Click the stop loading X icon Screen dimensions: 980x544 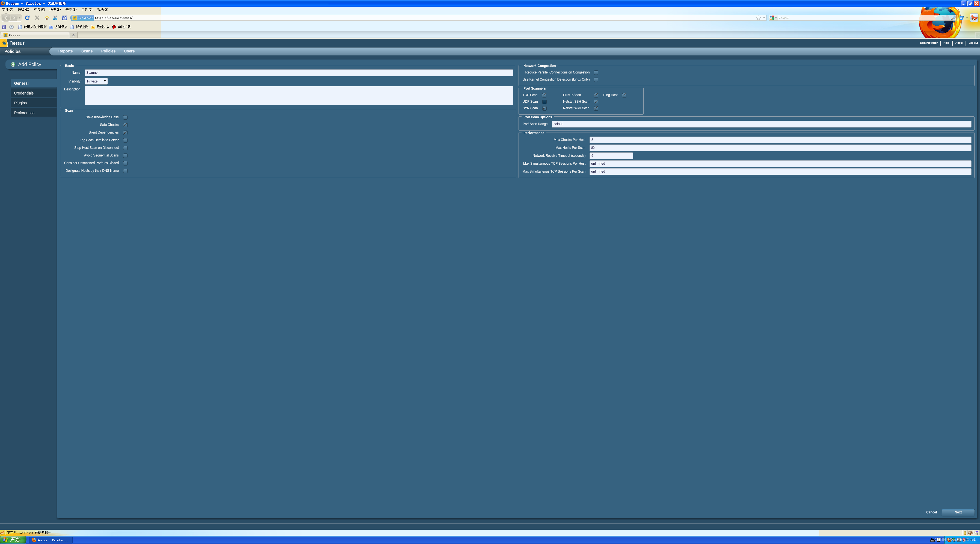(37, 18)
